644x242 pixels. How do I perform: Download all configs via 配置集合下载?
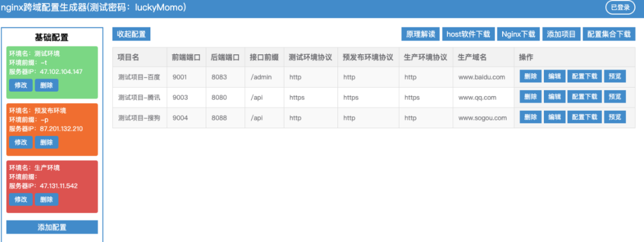click(x=609, y=34)
